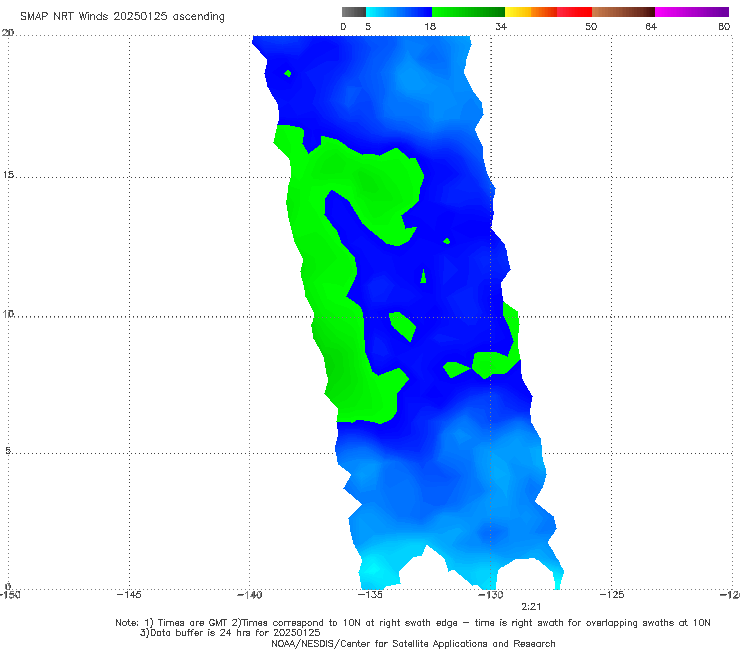Click the longitude "-145" axis label

[x=129, y=595]
